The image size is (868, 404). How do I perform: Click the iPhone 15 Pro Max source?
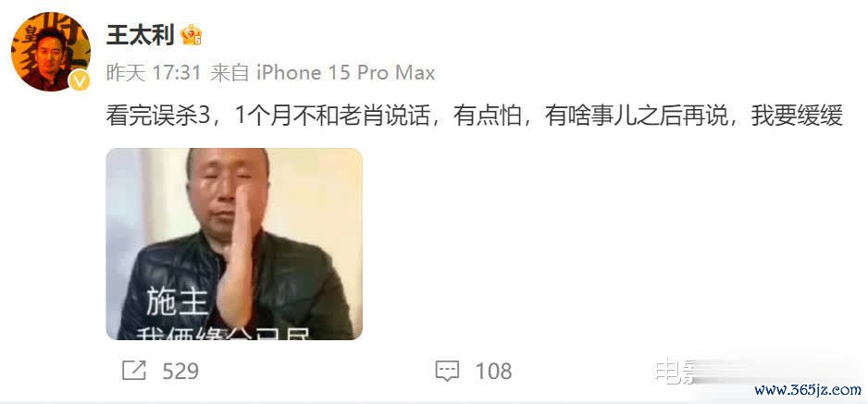click(345, 73)
